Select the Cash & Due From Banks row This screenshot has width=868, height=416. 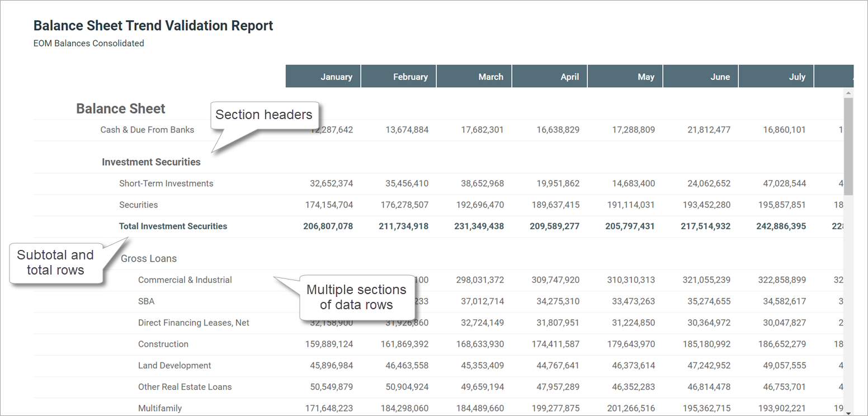[147, 130]
